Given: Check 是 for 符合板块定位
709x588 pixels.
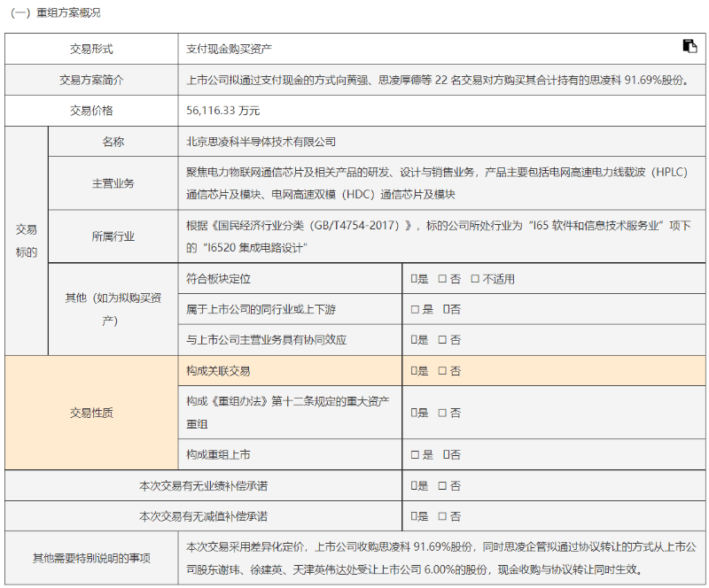Looking at the screenshot, I should (414, 279).
